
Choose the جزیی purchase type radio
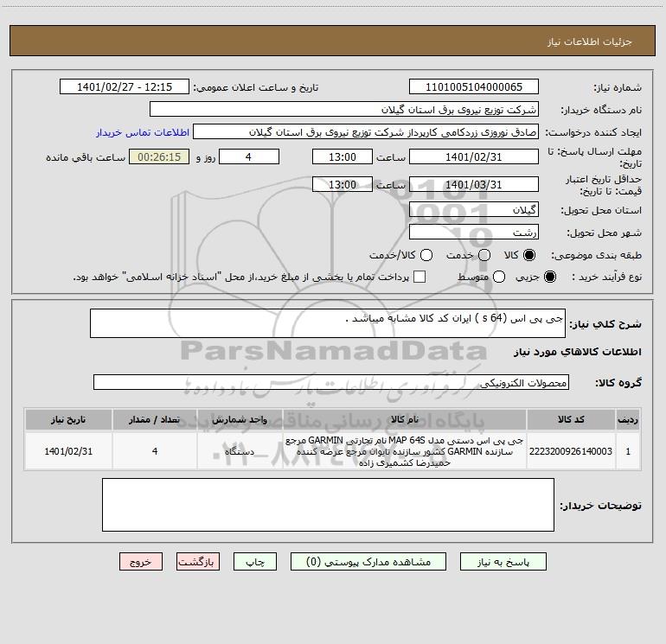tap(549, 277)
